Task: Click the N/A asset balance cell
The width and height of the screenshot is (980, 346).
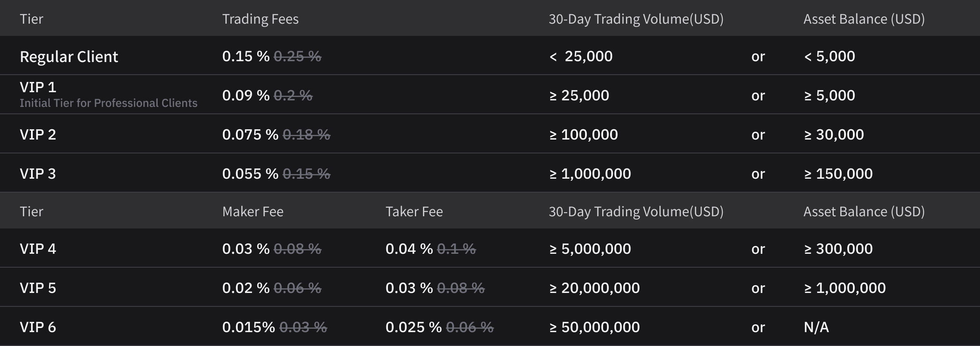Action: [816, 327]
